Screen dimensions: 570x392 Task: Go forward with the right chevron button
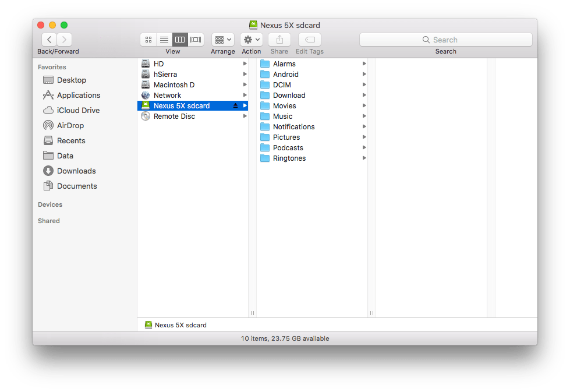pos(65,39)
